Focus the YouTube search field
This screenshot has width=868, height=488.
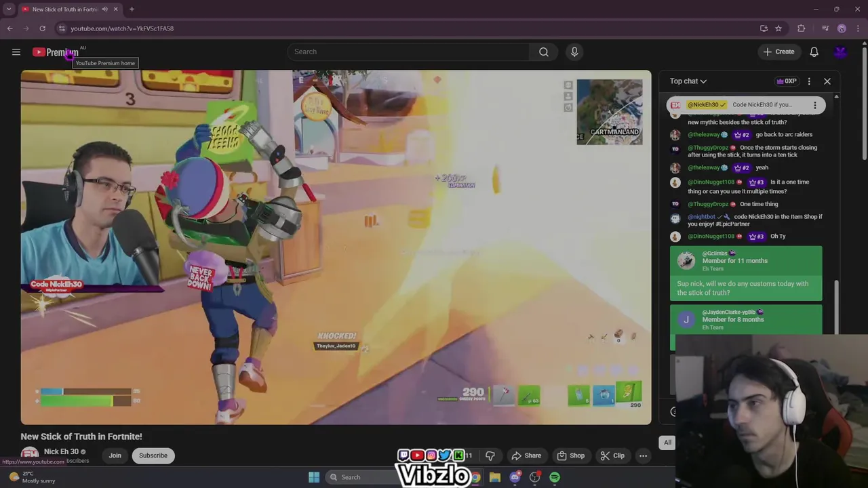coord(409,52)
